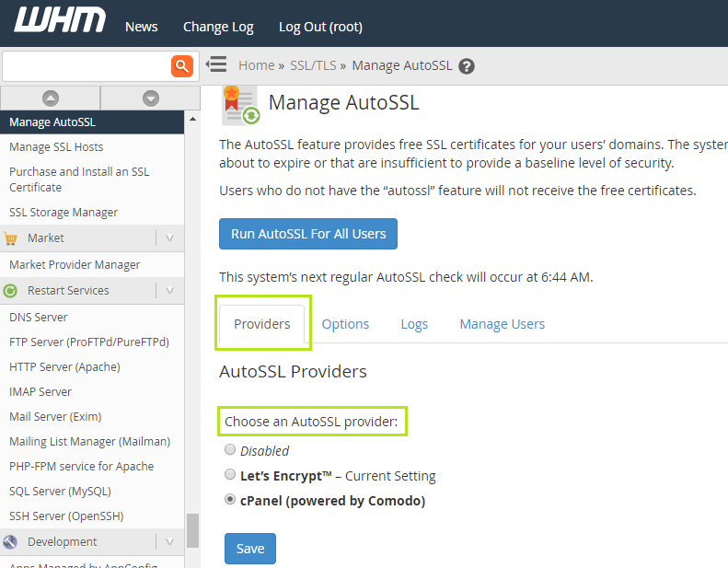Image resolution: width=728 pixels, height=568 pixels.
Task: Click the cPanel (powered by Comodo) label
Action: pos(332,501)
